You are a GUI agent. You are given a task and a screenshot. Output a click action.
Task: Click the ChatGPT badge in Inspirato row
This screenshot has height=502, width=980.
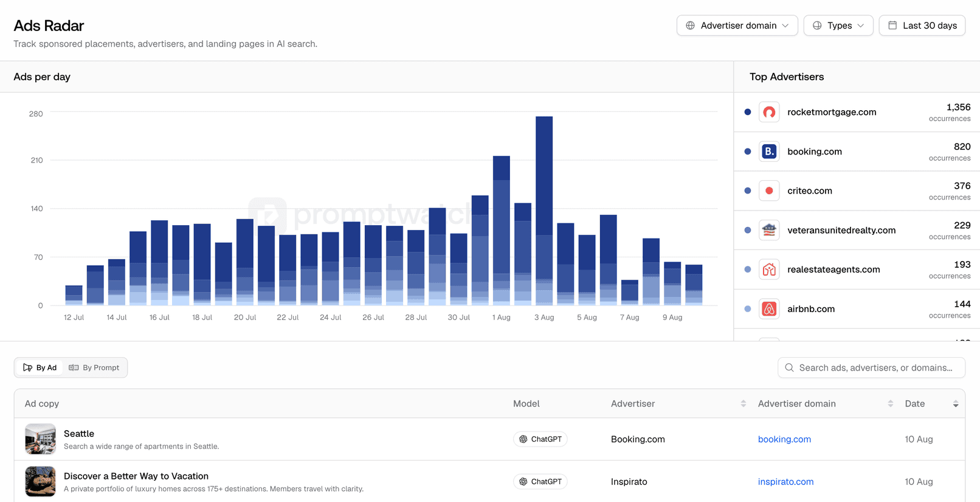tap(540, 482)
